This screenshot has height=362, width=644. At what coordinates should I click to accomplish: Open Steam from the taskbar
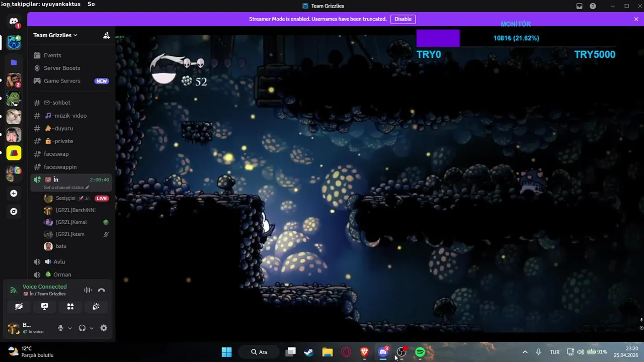[x=309, y=352]
